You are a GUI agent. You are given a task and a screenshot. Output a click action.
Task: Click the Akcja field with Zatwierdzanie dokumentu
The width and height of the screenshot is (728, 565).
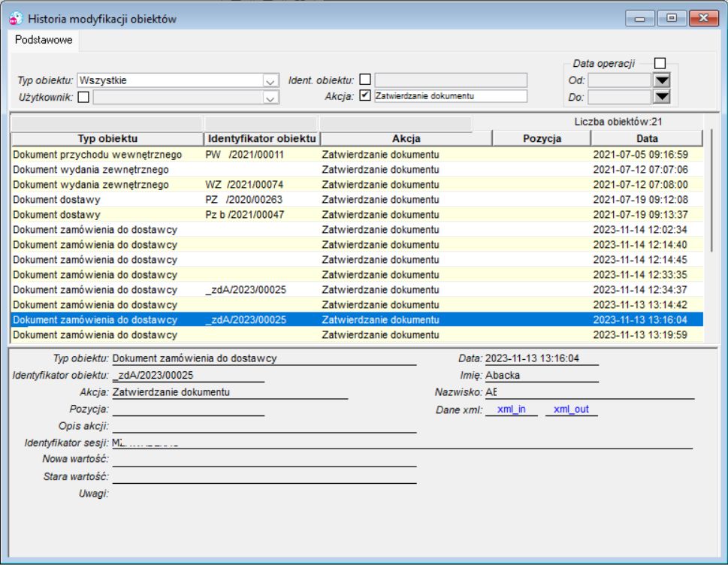click(451, 96)
